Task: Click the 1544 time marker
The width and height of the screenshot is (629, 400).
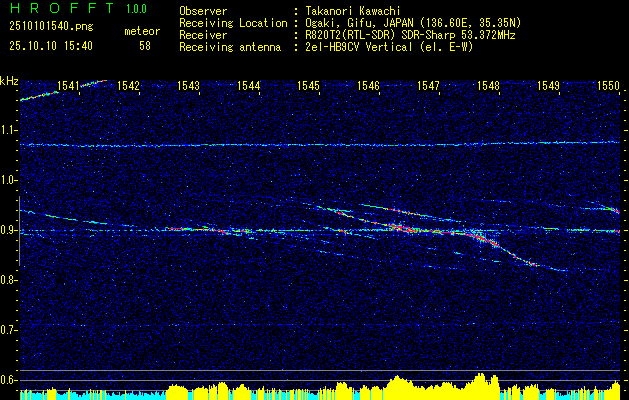Action: coord(248,85)
